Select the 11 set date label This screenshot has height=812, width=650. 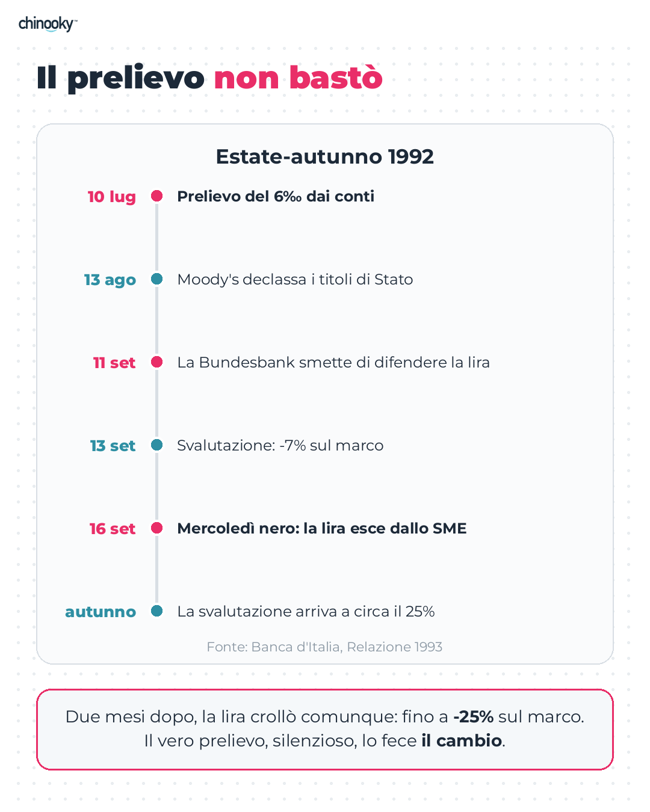coord(114,363)
